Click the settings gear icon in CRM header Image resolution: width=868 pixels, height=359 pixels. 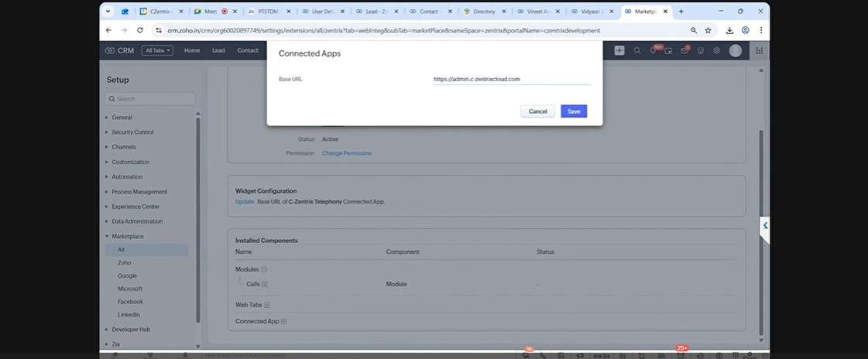(x=716, y=50)
